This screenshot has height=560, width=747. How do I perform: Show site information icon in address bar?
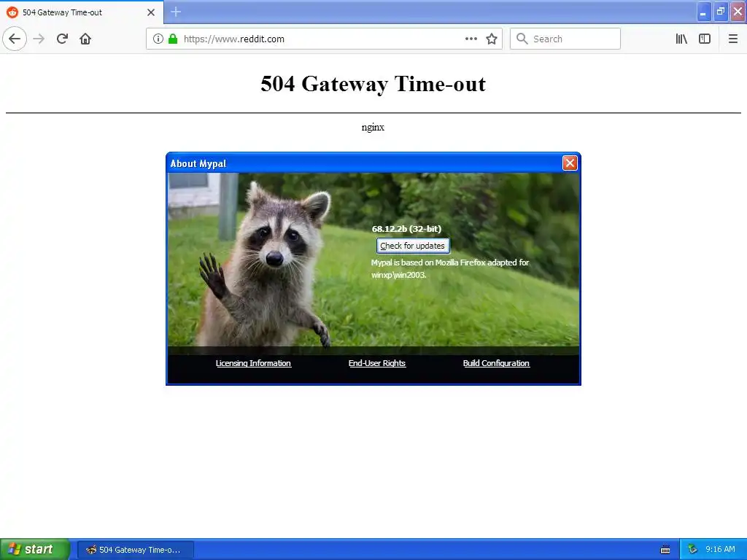pos(158,39)
